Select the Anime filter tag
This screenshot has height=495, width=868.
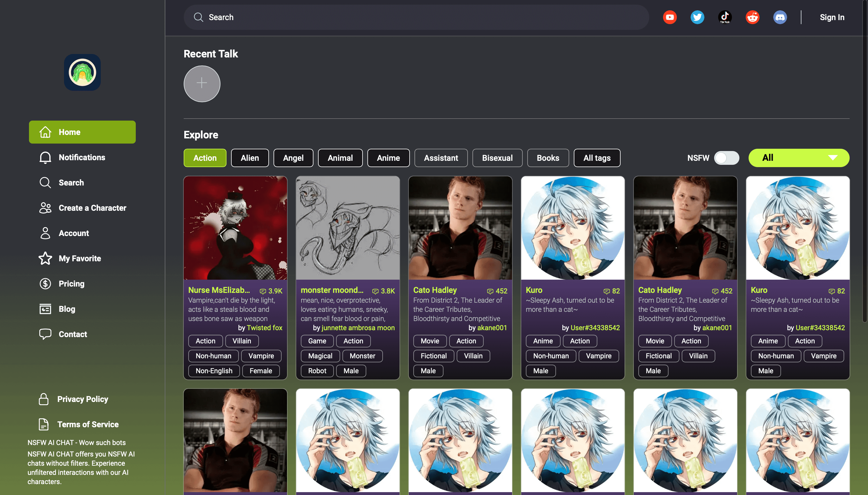[387, 157]
